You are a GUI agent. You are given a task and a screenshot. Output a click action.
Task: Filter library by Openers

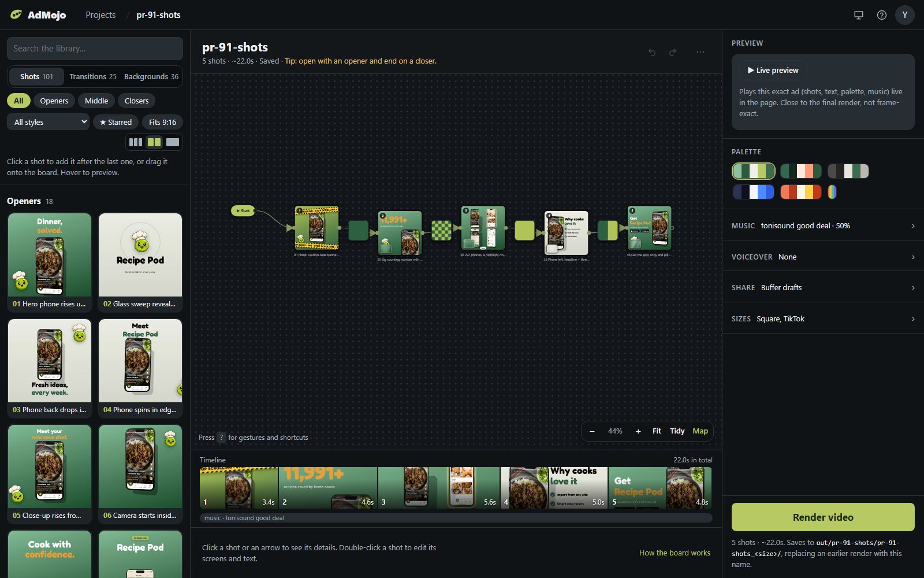click(54, 101)
